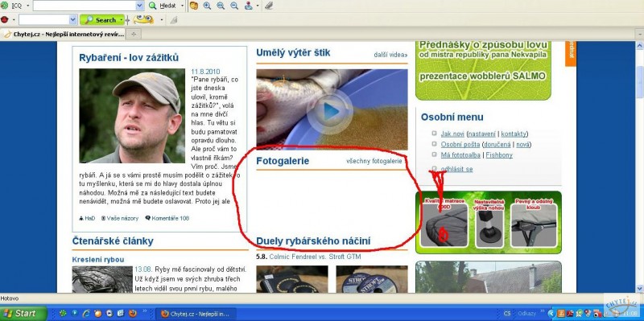The height and width of the screenshot is (321, 644).
Task: Click the CS language indicator in taskbar
Action: pyautogui.click(x=507, y=314)
